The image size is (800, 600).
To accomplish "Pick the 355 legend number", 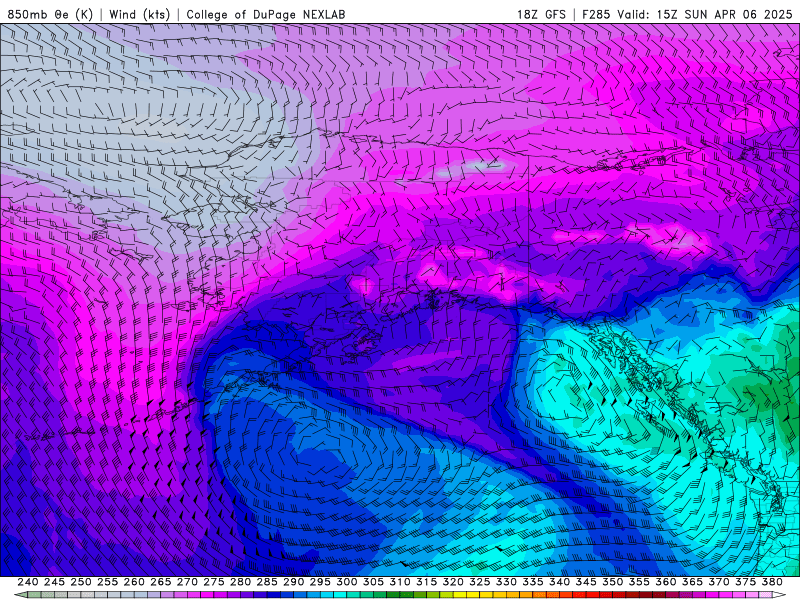I will pyautogui.click(x=639, y=582).
